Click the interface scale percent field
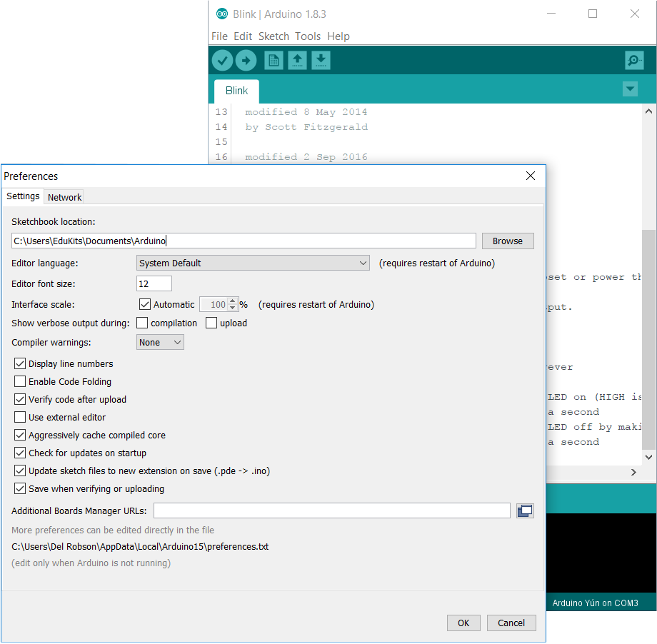The width and height of the screenshot is (657, 644). tap(214, 305)
